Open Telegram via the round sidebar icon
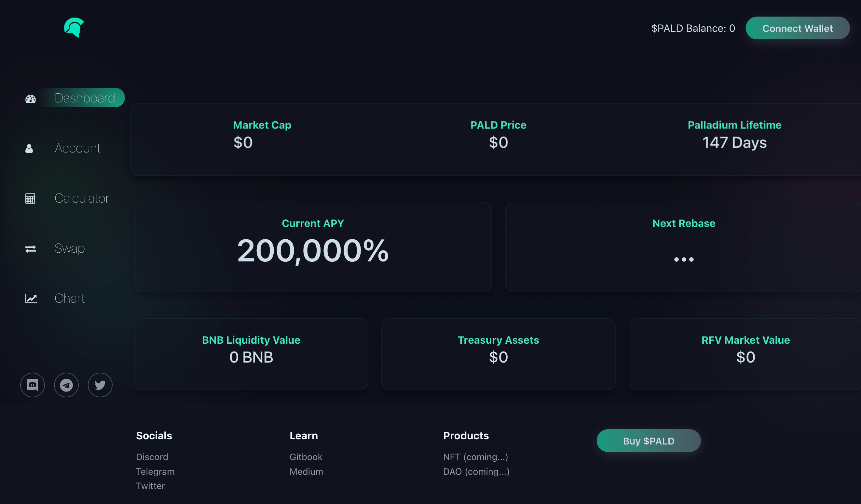Screen dimensions: 861x504 [66, 385]
